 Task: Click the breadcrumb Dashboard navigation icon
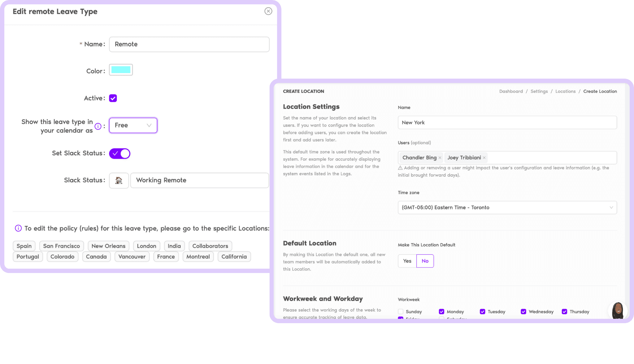tap(511, 91)
